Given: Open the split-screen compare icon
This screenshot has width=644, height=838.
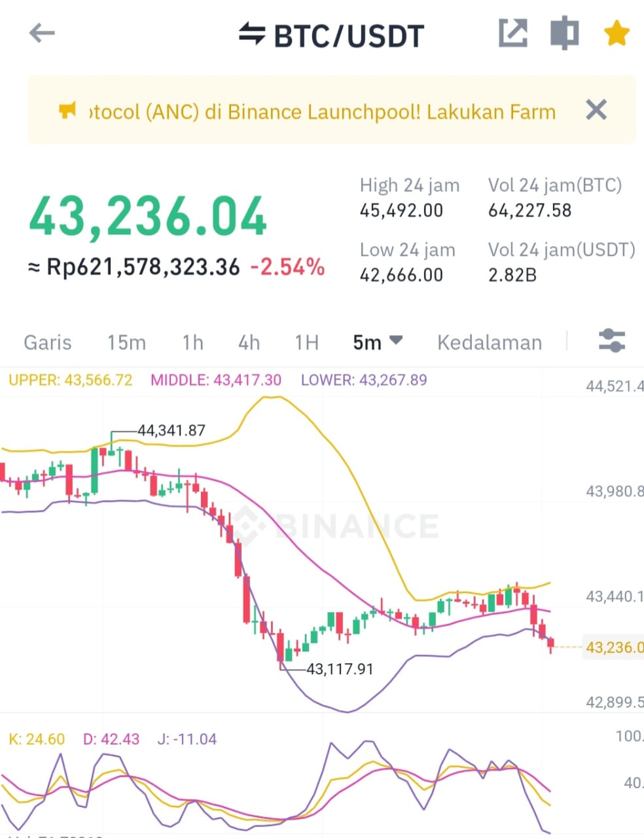Looking at the screenshot, I should tap(565, 33).
